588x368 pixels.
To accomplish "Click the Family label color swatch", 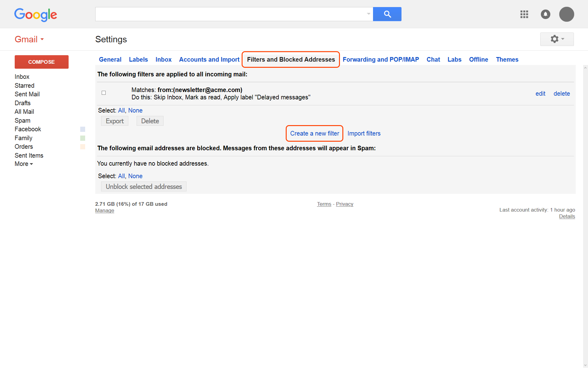I will pos(83,138).
